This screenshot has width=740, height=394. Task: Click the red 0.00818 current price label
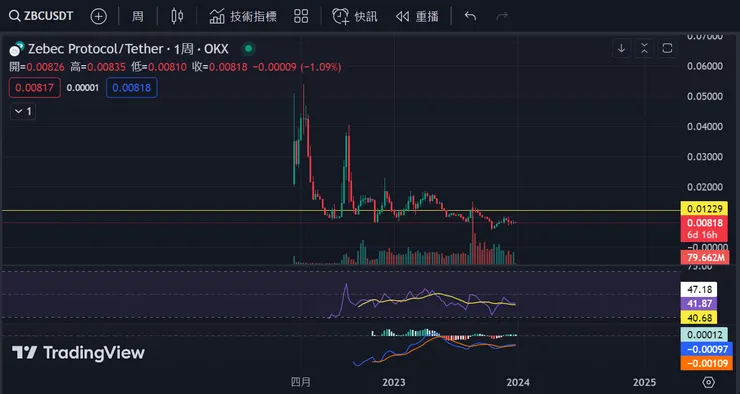704,223
